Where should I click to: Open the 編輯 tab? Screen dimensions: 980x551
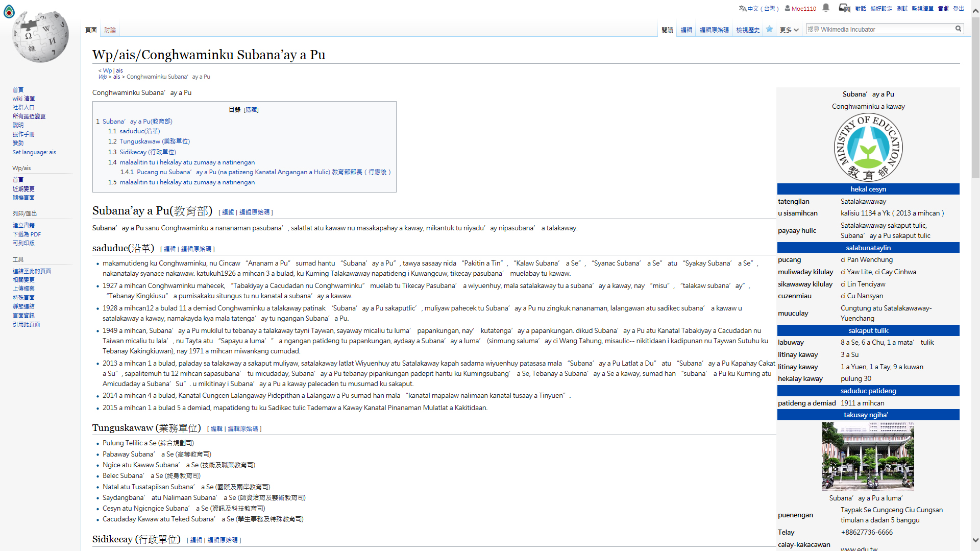click(686, 30)
